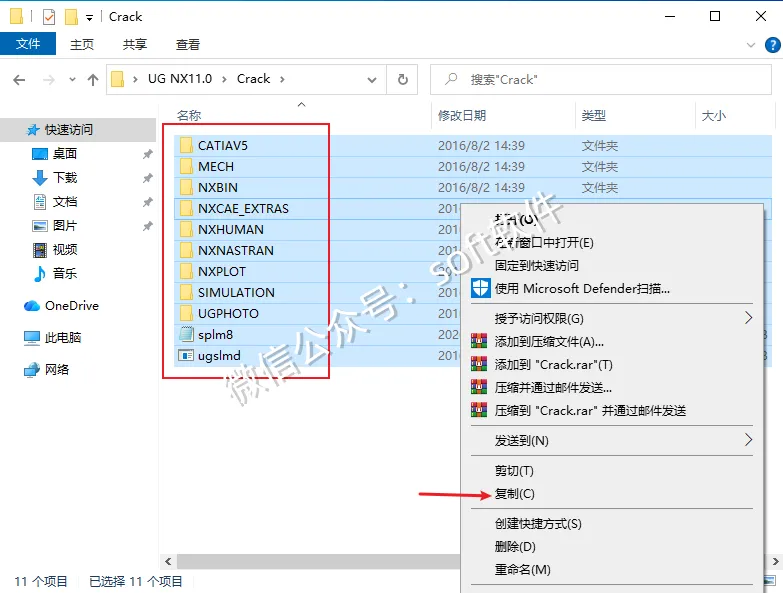
Task: Open the 文件 menu tab
Action: [28, 44]
